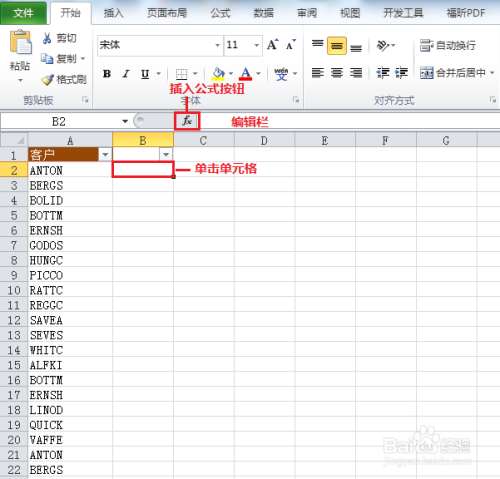Click cell B2
Viewport: 500px width, 479px height.
point(143,169)
